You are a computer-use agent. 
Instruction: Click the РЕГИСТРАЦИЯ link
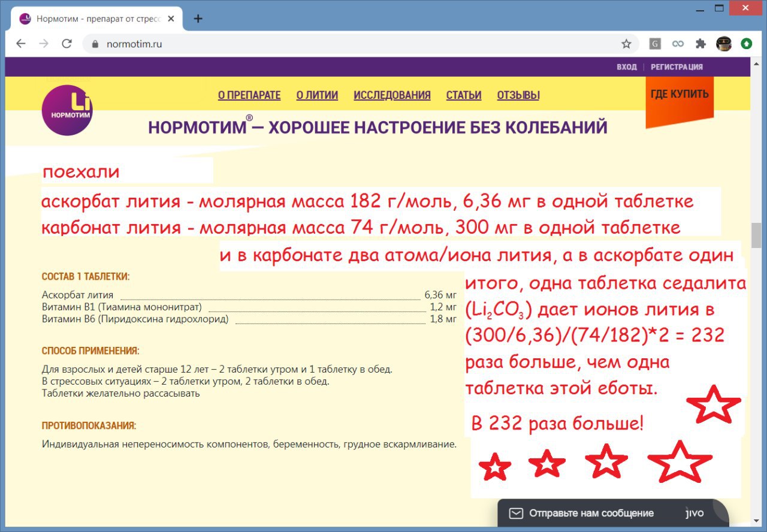[x=677, y=67]
